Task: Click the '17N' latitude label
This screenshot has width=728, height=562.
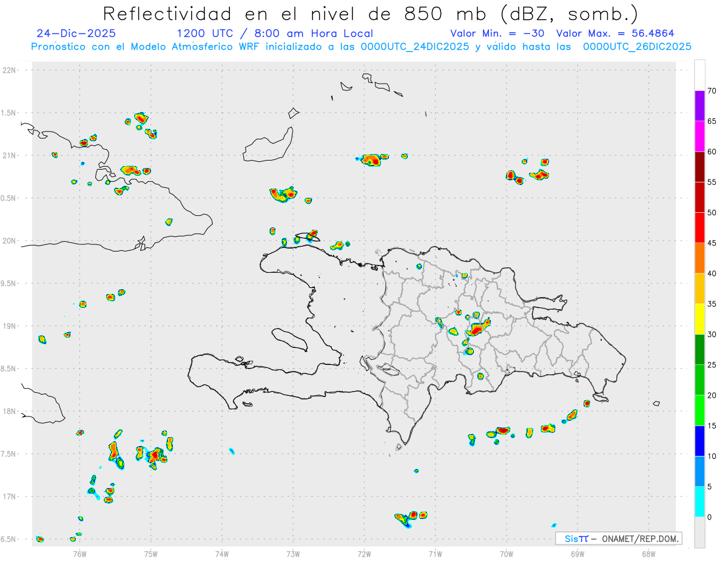Action: point(10,497)
